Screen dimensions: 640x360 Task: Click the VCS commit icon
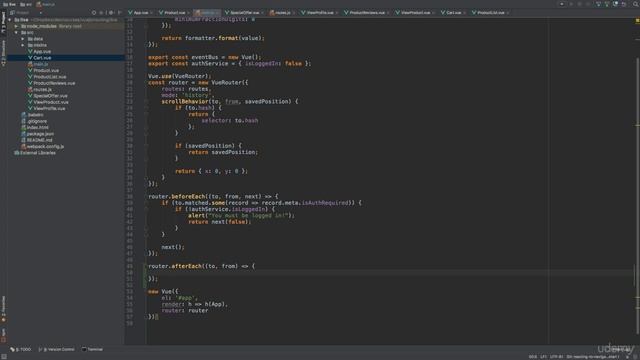pyautogui.click(x=607, y=4)
